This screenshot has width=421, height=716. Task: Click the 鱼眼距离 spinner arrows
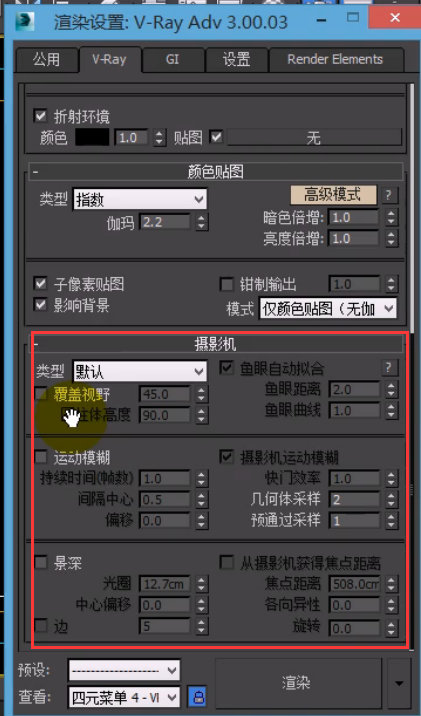pos(390,390)
